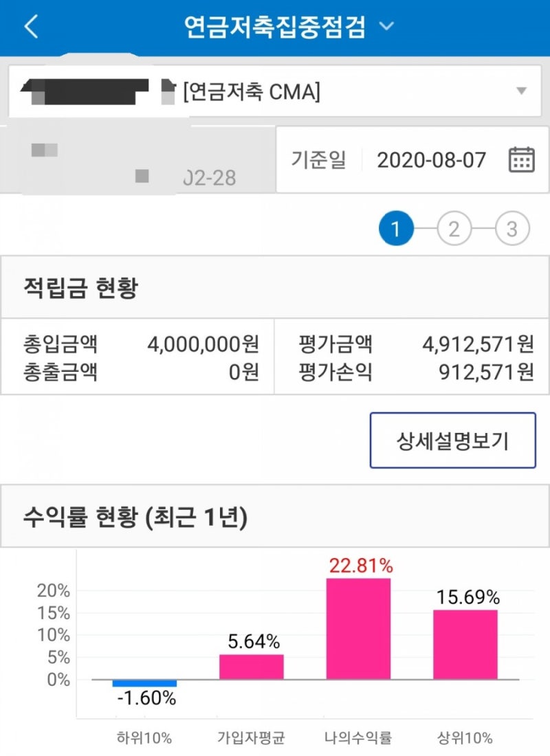Viewport: 550px width, 756px height.
Task: Click the 평가금액 4,912,571원 value
Action: click(478, 344)
